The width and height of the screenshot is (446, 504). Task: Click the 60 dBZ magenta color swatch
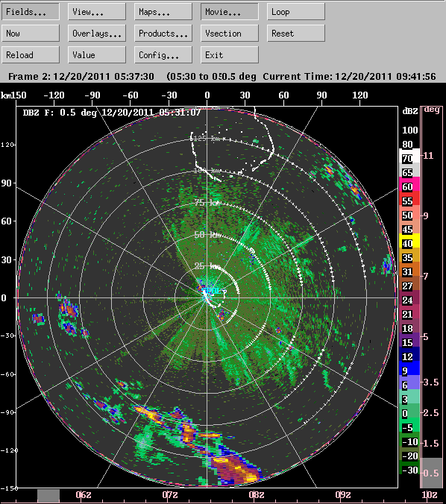tap(409, 184)
